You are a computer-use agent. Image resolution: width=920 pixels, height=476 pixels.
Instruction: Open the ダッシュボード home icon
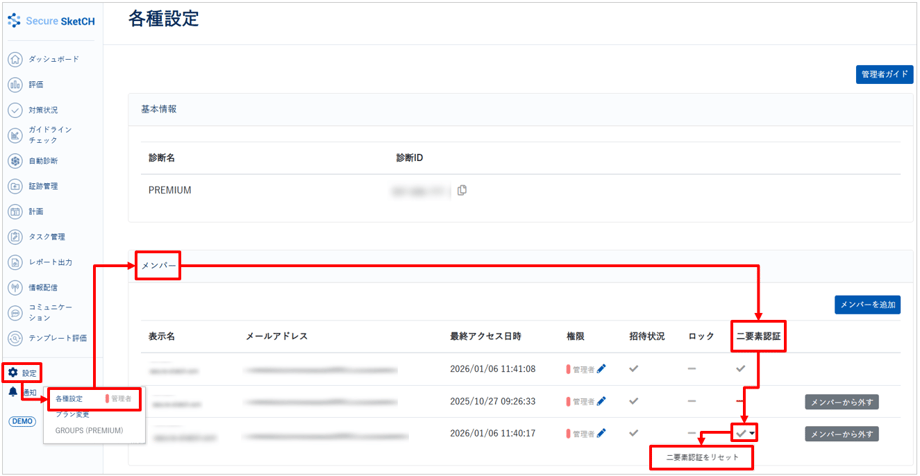pos(15,59)
